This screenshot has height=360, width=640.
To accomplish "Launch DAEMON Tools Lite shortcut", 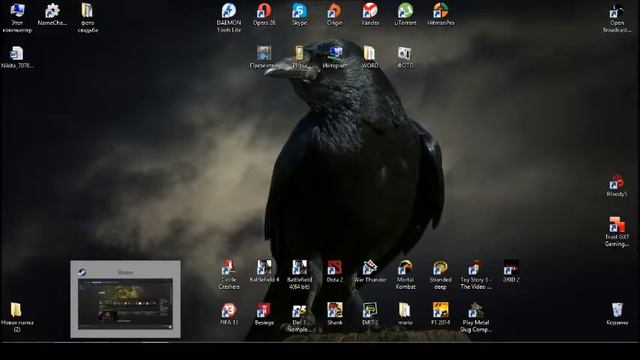I will pyautogui.click(x=229, y=17).
